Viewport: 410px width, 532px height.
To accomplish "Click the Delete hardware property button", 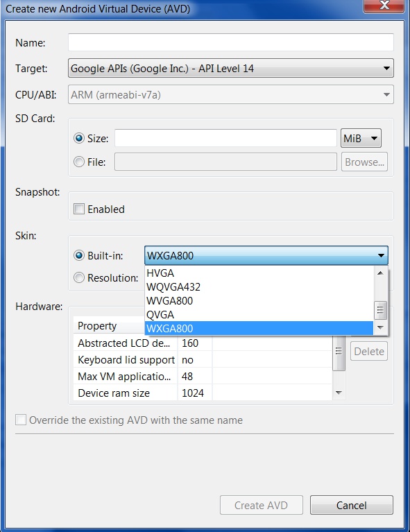I will click(368, 351).
